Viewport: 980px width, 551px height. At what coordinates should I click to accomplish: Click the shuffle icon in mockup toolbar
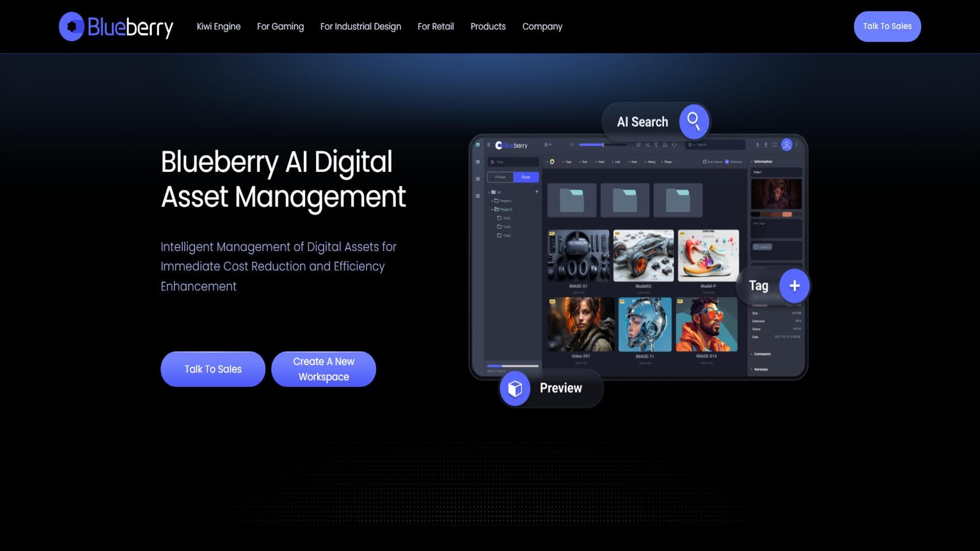(x=647, y=145)
